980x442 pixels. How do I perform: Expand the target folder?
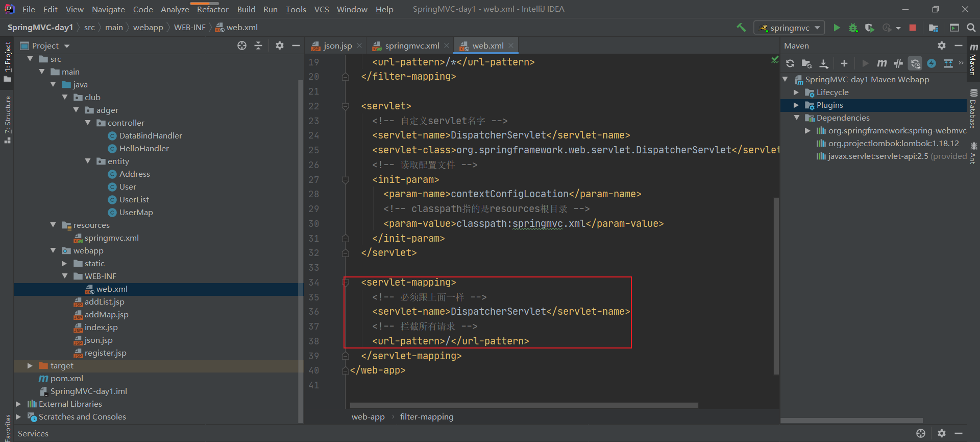pyautogui.click(x=30, y=365)
